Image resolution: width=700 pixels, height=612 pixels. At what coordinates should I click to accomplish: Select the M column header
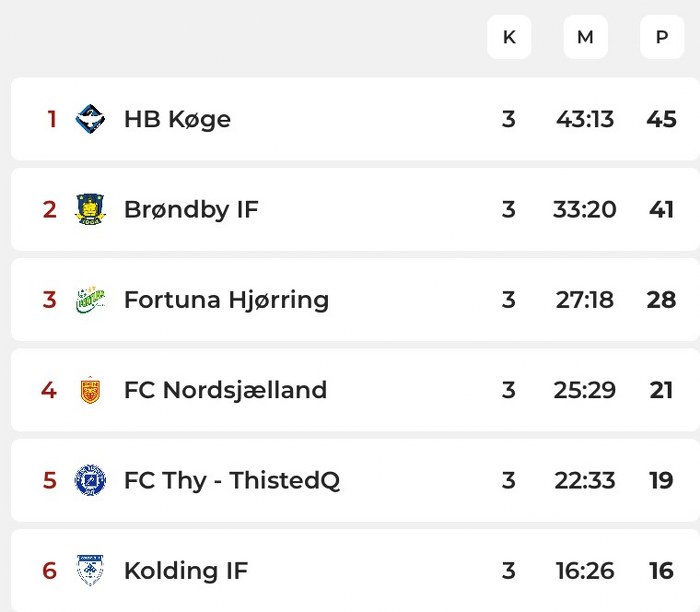[x=585, y=37]
